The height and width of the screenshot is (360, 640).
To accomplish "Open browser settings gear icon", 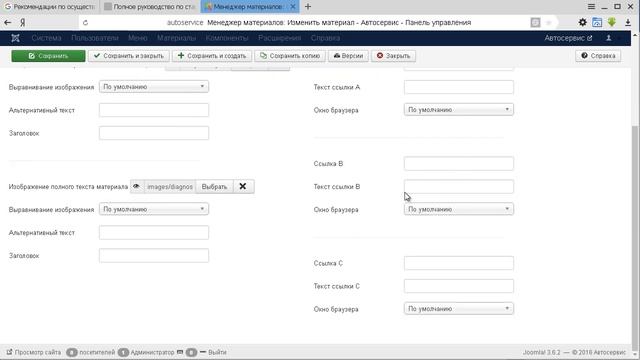I will tap(582, 22).
